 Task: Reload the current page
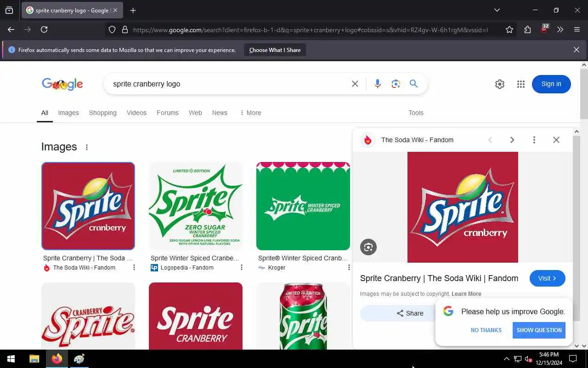click(x=44, y=29)
